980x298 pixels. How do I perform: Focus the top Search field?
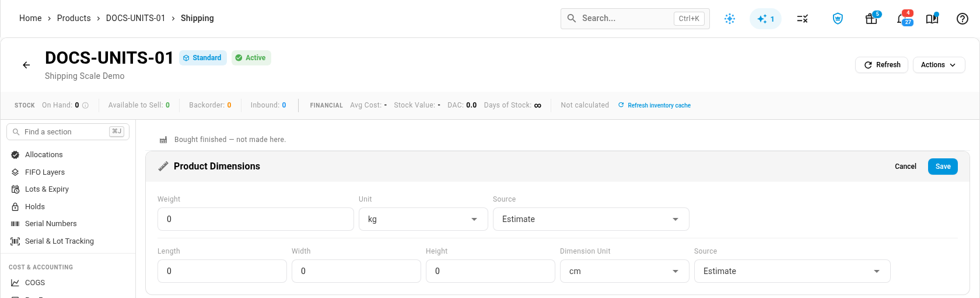click(635, 19)
